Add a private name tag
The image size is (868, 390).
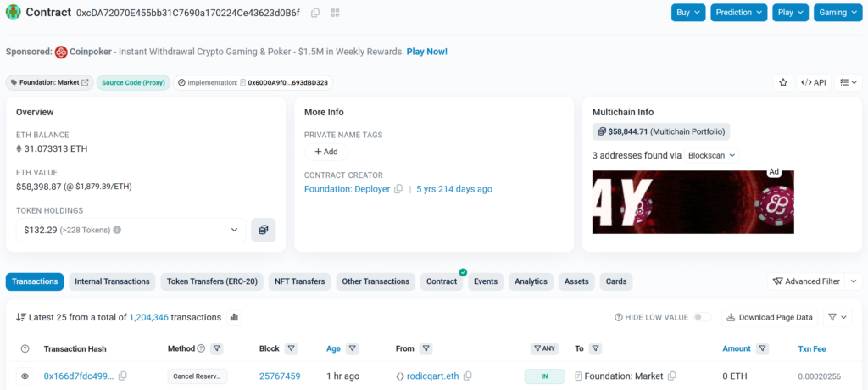326,152
